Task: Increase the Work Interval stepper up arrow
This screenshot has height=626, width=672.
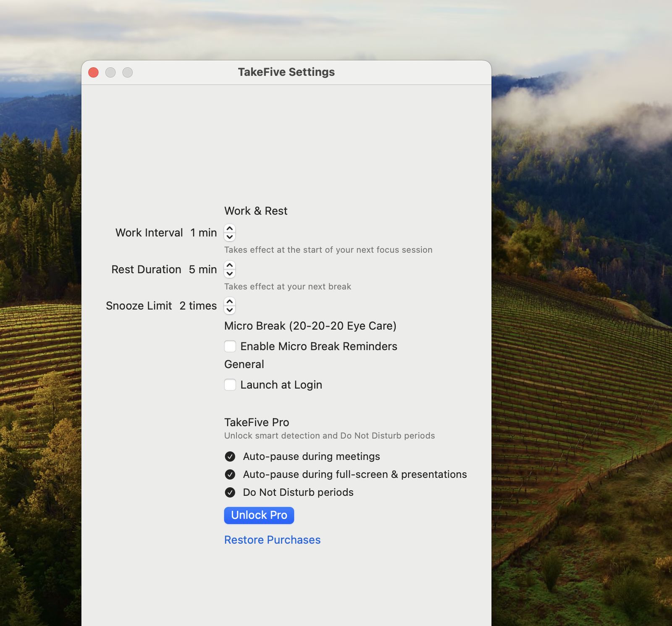Action: tap(230, 229)
